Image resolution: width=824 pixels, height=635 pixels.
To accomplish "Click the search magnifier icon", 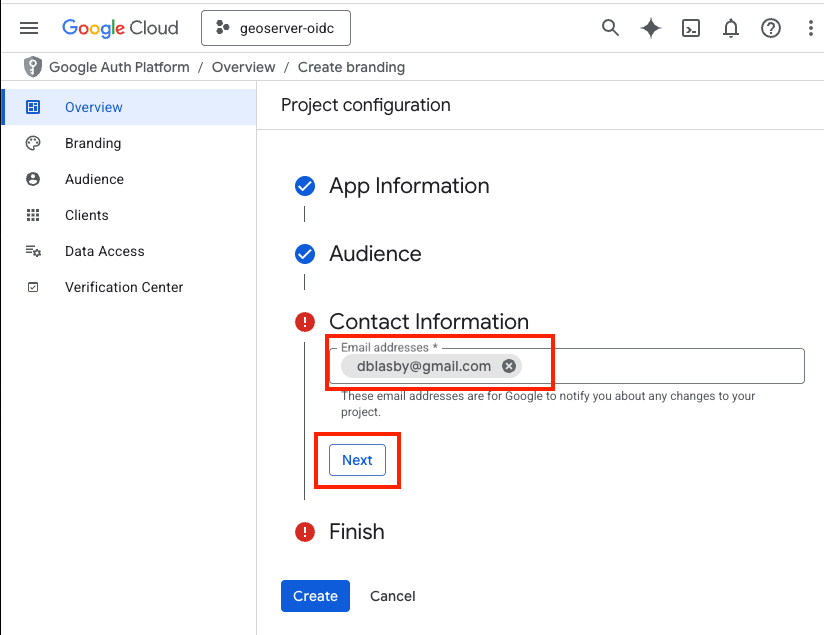I will [610, 28].
